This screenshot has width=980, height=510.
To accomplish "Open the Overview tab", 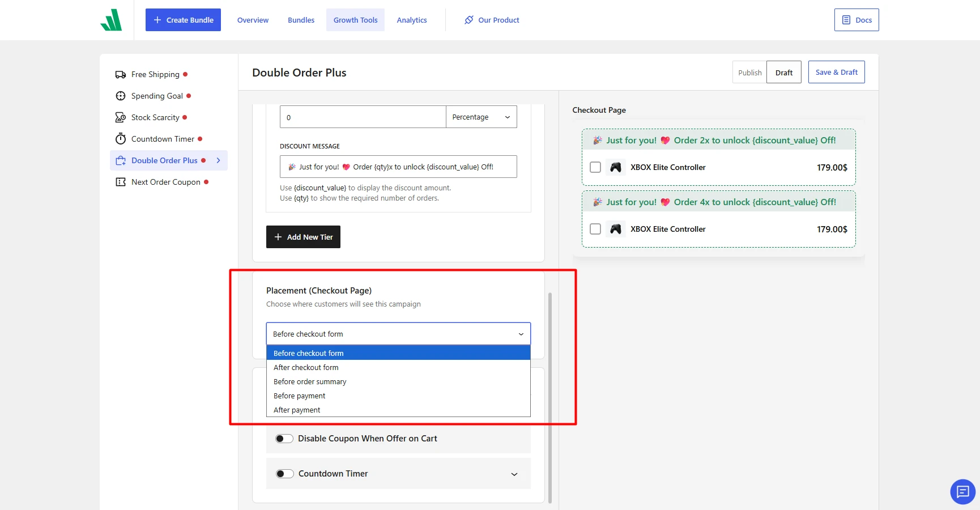I will [x=253, y=20].
